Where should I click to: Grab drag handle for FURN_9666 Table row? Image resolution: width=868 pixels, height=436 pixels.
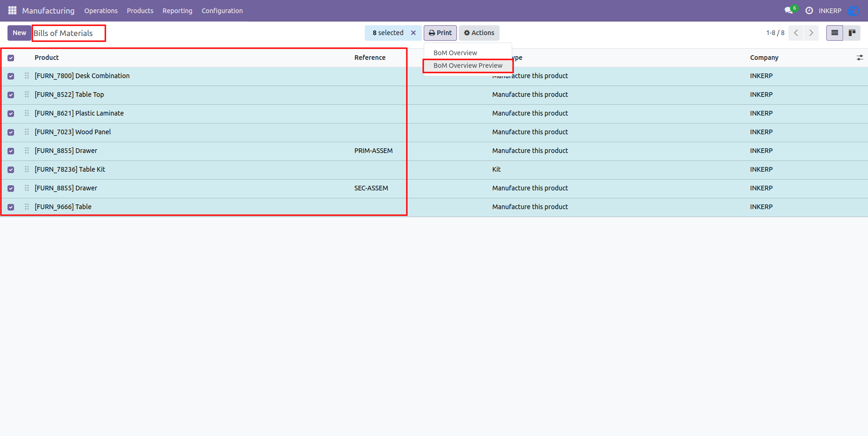(27, 207)
